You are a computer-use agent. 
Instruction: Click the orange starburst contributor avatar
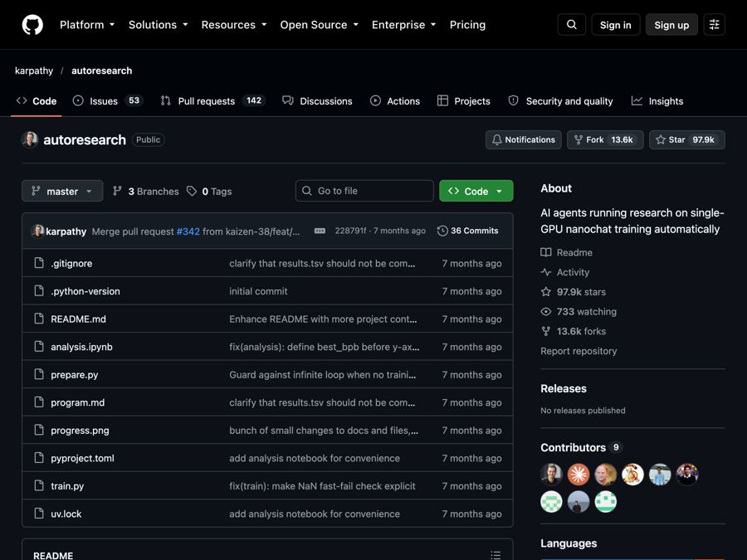[579, 475]
